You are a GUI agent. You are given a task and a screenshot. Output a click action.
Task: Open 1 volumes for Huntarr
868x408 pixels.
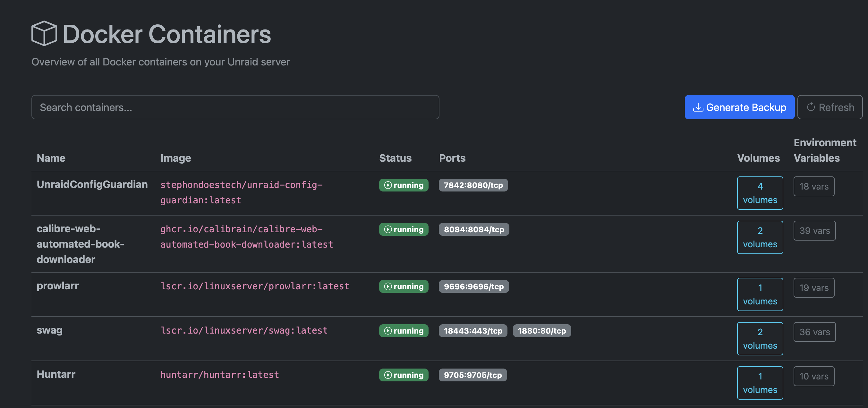[x=760, y=383]
